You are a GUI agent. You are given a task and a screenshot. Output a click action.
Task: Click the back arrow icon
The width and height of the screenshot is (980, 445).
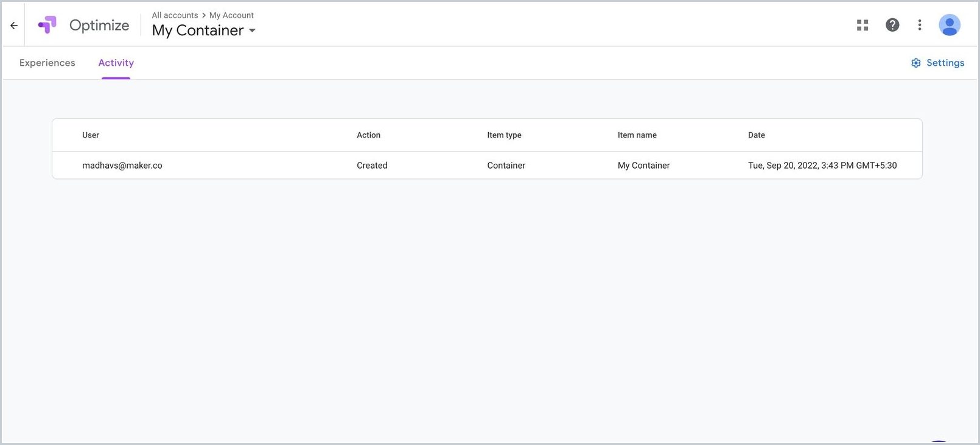coord(14,26)
